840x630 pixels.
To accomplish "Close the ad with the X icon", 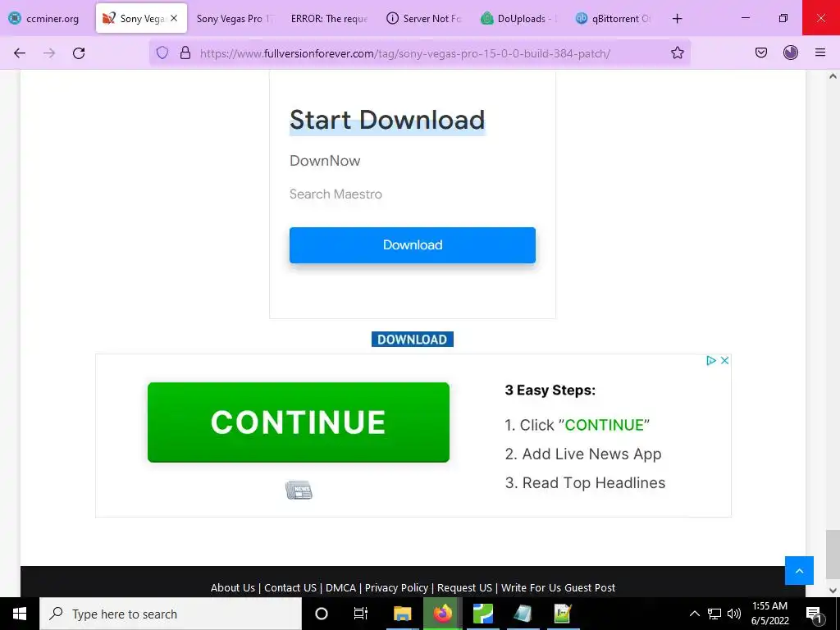I will pyautogui.click(x=725, y=361).
